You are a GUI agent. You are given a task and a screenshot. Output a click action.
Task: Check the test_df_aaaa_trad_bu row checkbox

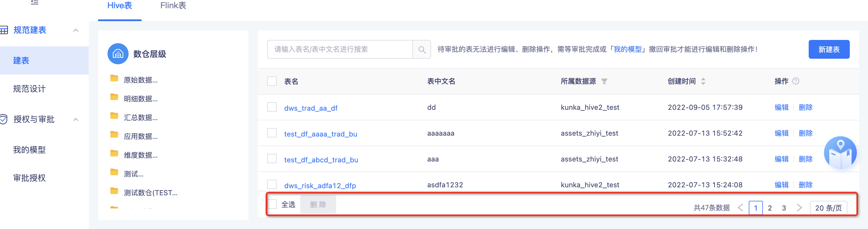pos(272,133)
